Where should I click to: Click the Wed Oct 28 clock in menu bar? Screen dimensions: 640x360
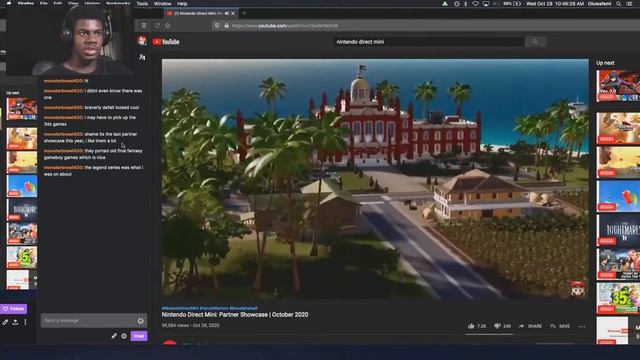(x=555, y=4)
